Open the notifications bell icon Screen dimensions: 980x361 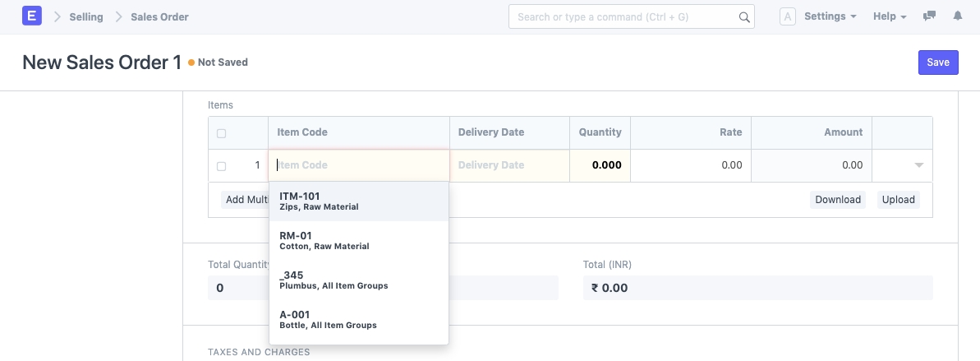958,16
